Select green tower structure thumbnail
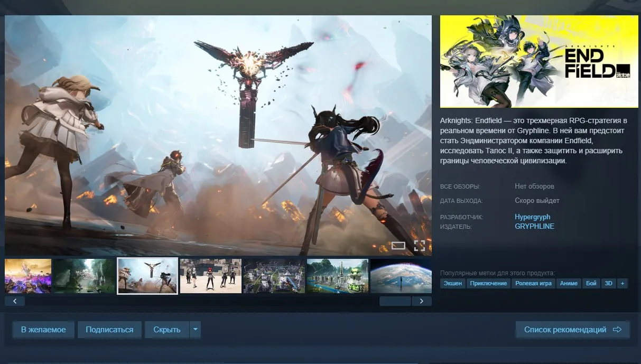 [338, 276]
